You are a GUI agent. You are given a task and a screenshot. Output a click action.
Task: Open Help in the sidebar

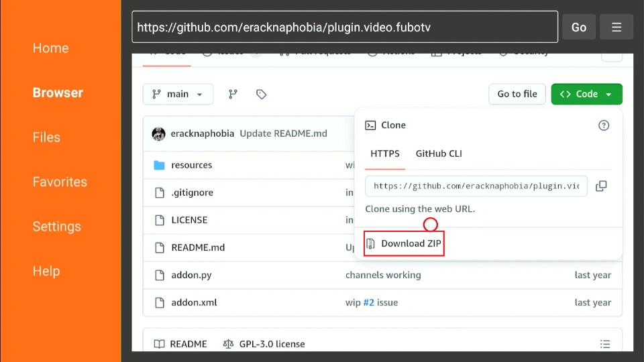pos(46,271)
